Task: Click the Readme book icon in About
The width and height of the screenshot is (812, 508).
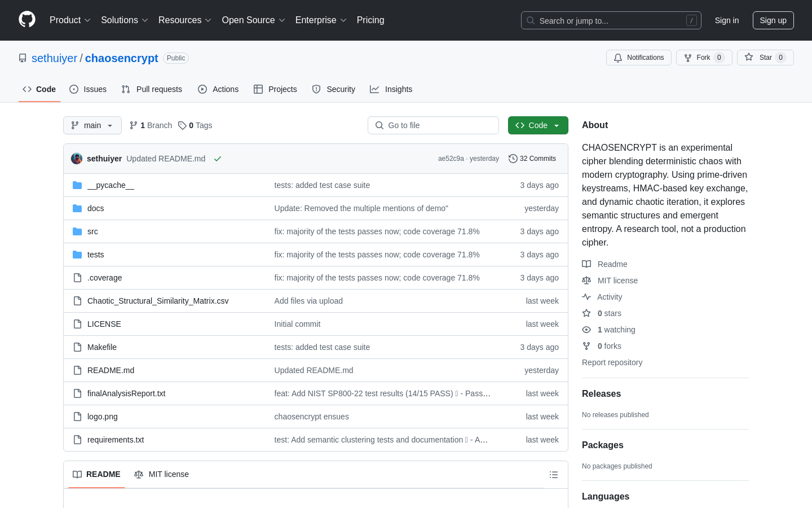Action: 586,264
